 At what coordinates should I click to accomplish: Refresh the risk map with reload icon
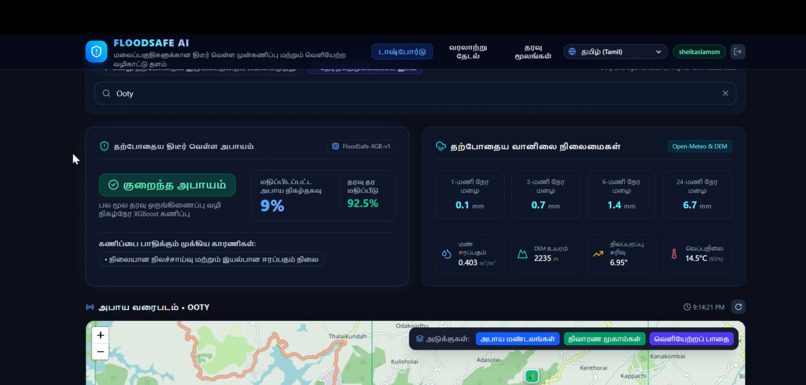[738, 307]
